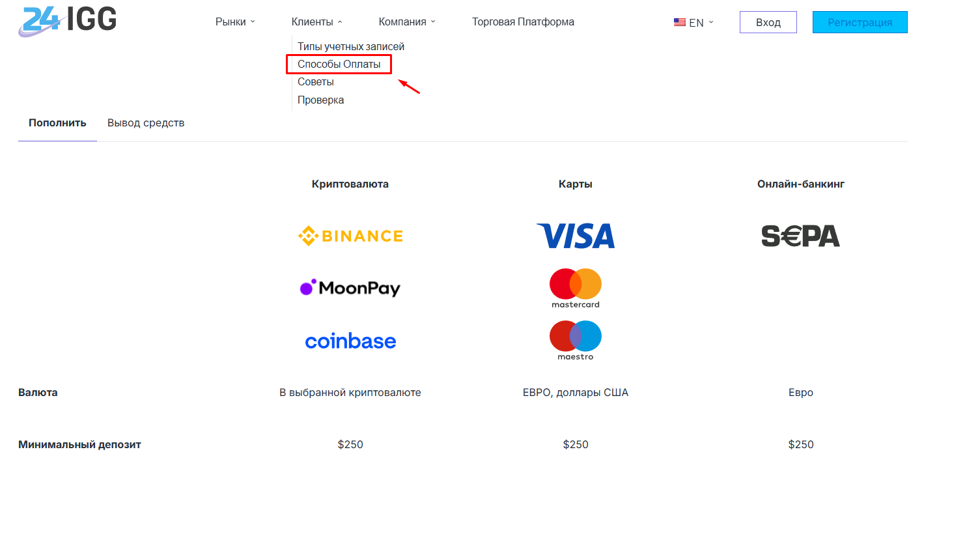Switch to the Вывод средств tab

[146, 123]
